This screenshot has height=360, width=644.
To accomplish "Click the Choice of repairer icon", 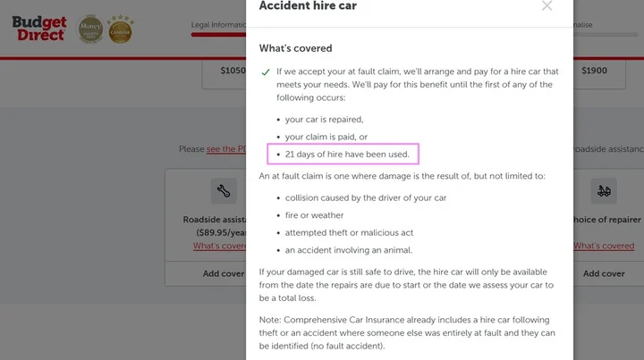I will pos(604,190).
